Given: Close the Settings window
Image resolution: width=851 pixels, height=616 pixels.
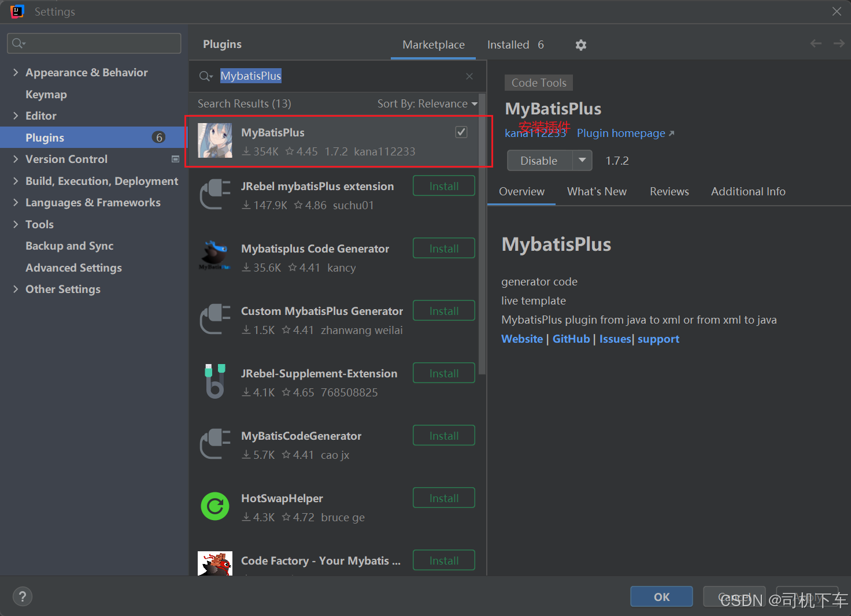Looking at the screenshot, I should pos(837,12).
